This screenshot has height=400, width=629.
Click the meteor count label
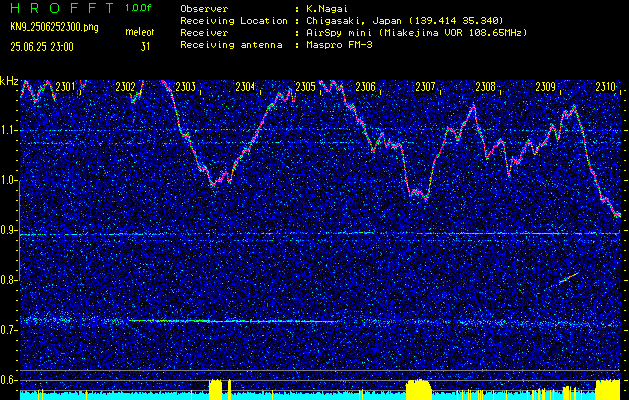140,32
